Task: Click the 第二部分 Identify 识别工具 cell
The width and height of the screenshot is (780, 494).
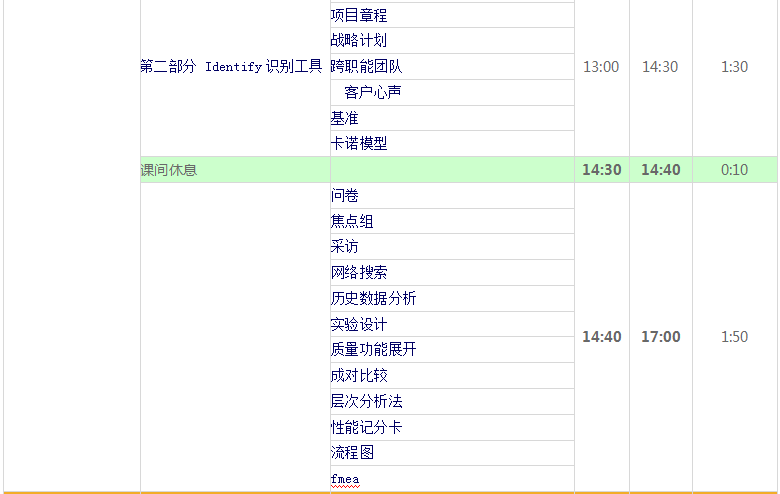Action: point(232,67)
